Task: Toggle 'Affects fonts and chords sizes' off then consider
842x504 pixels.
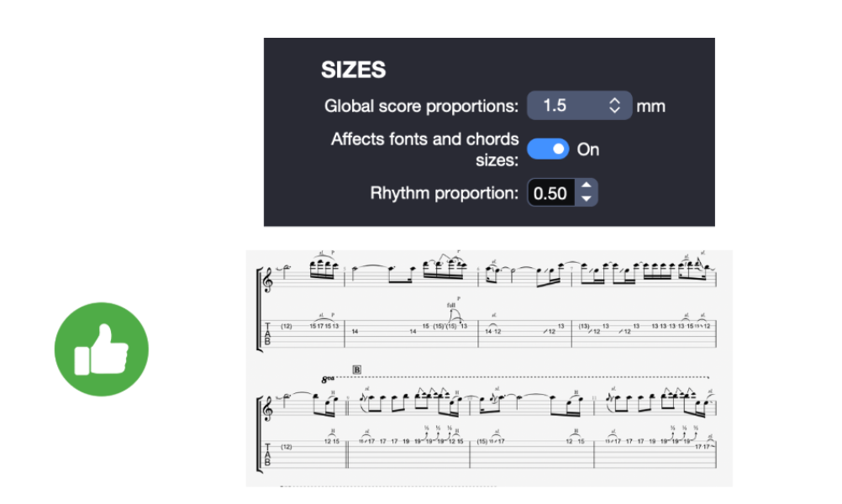Action: (547, 149)
